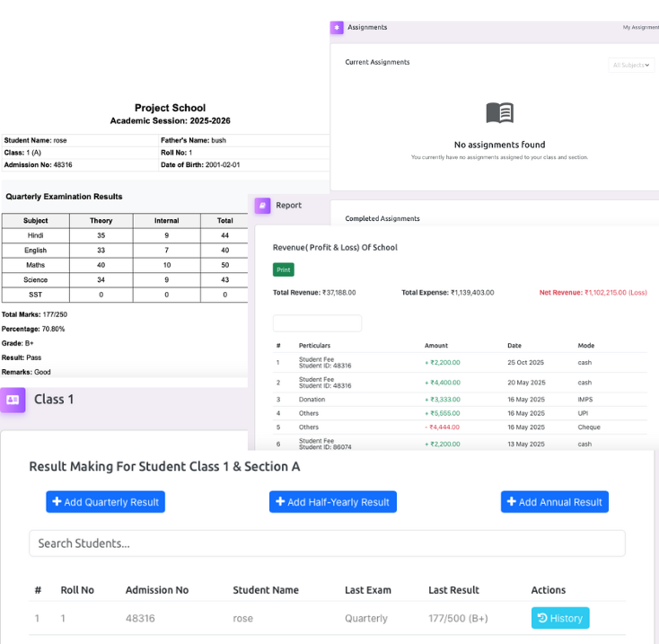Image resolution: width=659 pixels, height=644 pixels.
Task: Click the Admission No column header
Action: [156, 590]
